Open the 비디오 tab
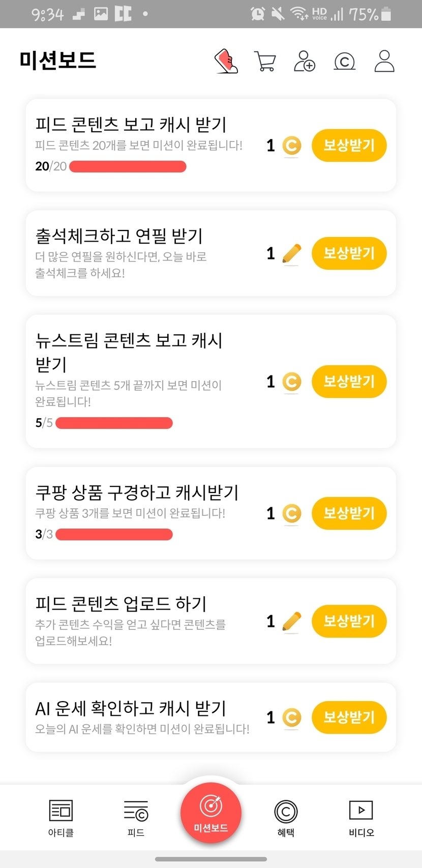This screenshot has width=422, height=868. (x=361, y=818)
